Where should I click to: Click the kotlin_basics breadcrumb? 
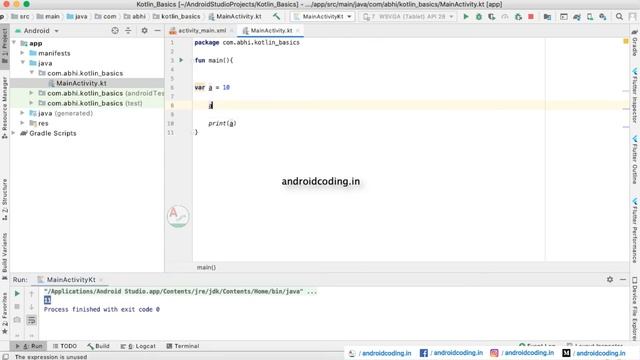(x=176, y=17)
